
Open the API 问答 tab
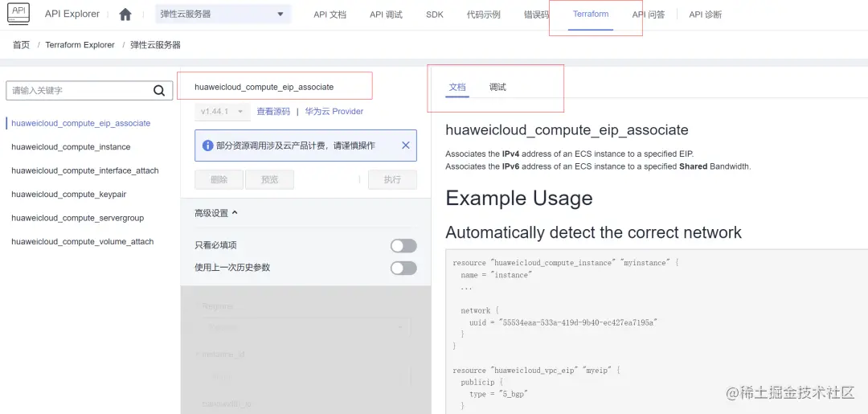[x=649, y=15]
